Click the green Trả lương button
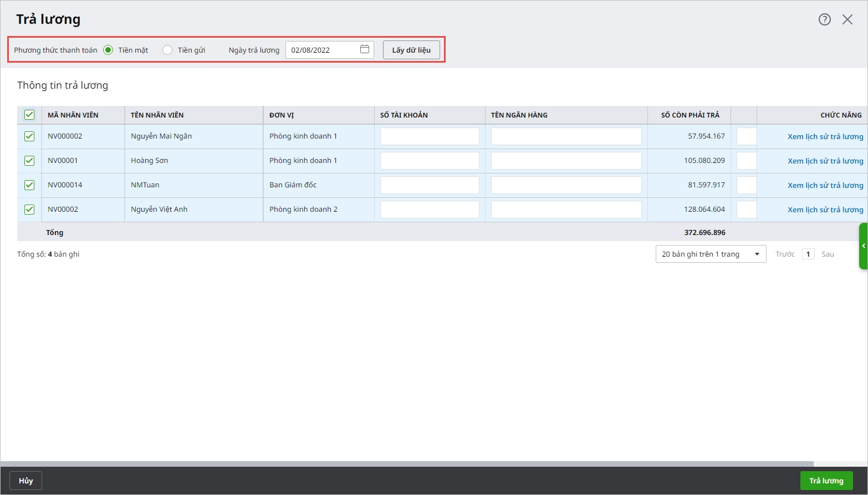 [826, 481]
